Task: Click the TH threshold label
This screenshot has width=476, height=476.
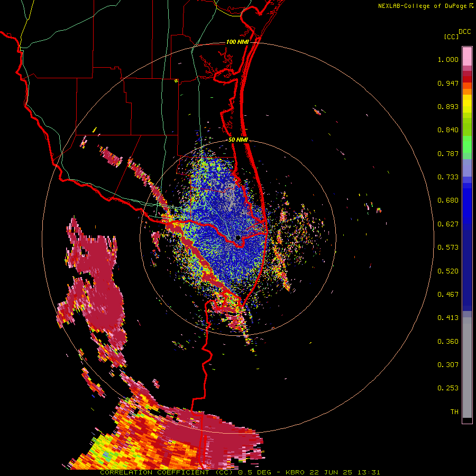Action: (x=454, y=412)
